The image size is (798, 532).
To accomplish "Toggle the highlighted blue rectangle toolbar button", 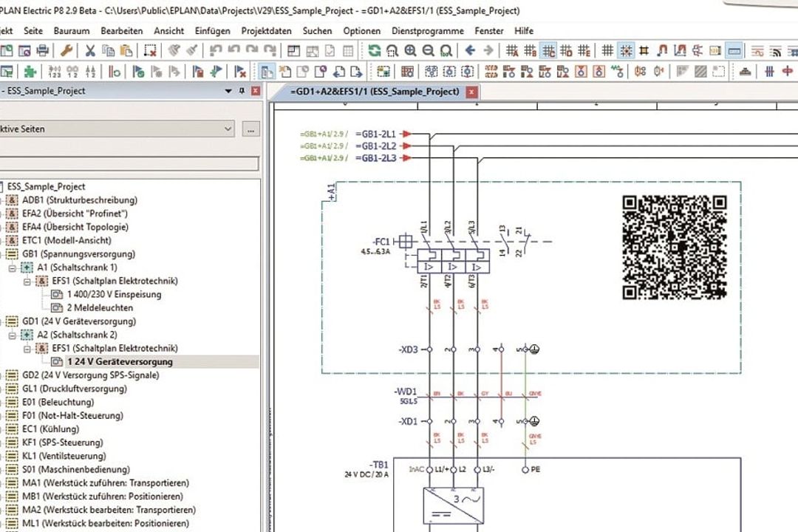I will pos(734,50).
